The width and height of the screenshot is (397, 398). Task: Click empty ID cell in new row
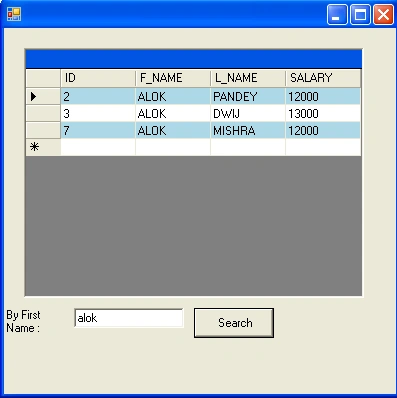(x=98, y=147)
